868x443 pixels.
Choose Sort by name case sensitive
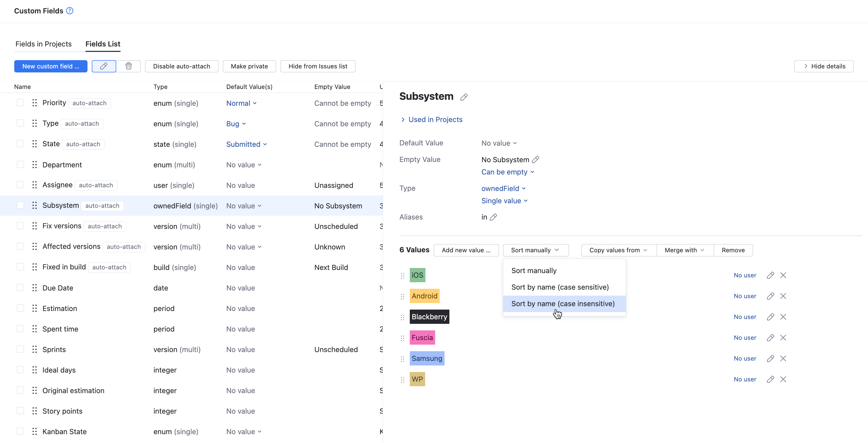[560, 287]
